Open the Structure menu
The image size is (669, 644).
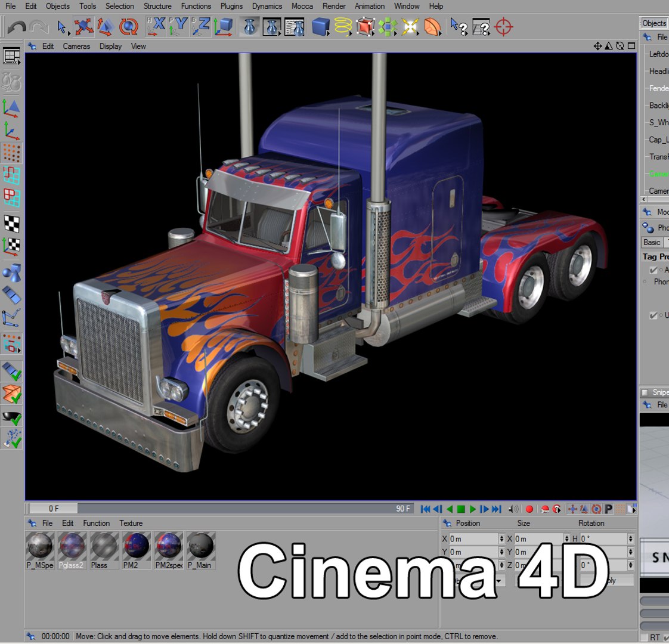point(157,6)
